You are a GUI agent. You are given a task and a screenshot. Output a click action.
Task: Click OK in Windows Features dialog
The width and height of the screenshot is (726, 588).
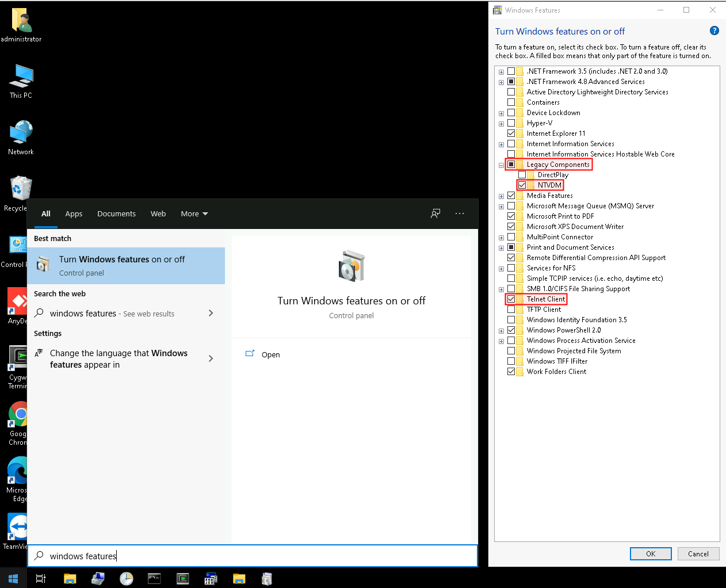pyautogui.click(x=650, y=553)
